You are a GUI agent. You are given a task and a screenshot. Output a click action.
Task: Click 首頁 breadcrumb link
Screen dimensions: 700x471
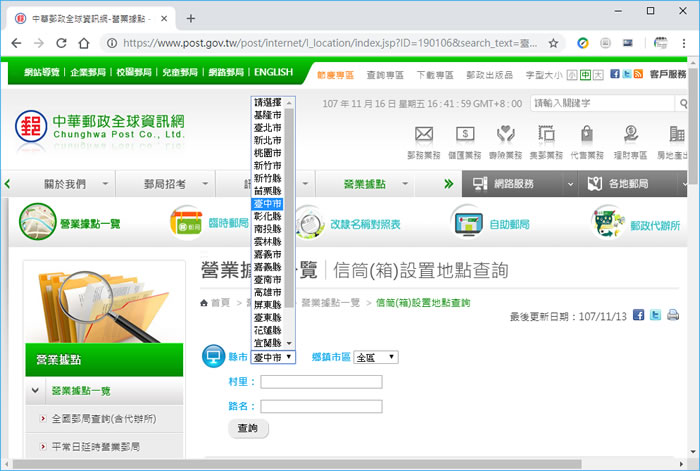pyautogui.click(x=220, y=303)
